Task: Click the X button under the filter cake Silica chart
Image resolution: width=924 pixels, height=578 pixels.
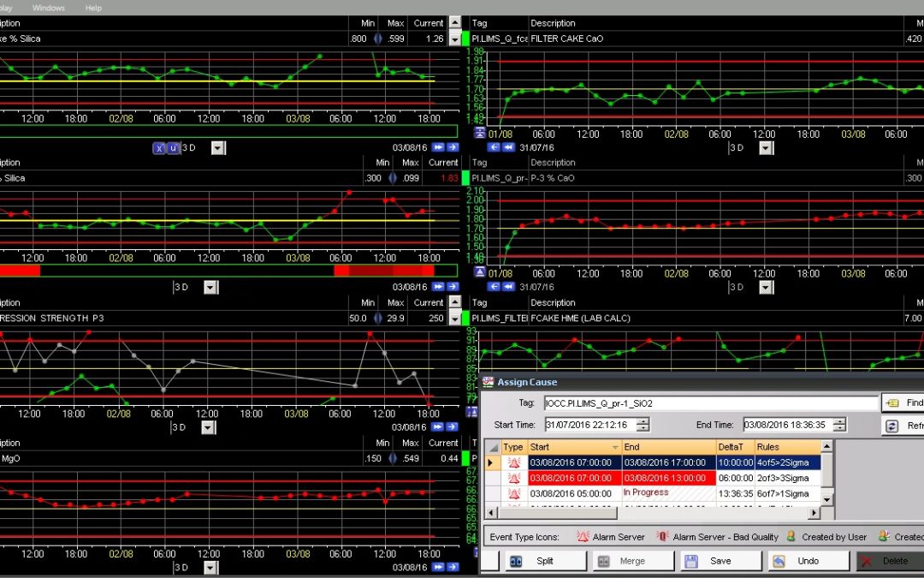Action: 159,148
